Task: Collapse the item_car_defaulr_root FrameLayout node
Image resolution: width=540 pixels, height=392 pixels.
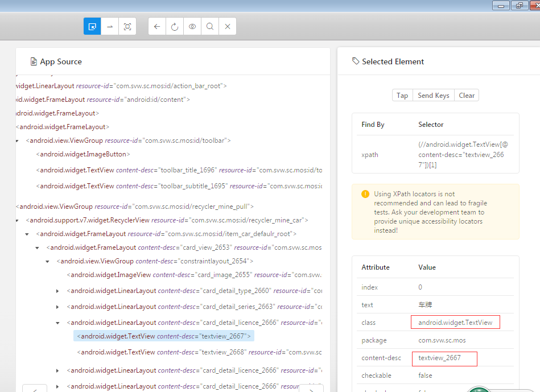Action: pos(27,234)
